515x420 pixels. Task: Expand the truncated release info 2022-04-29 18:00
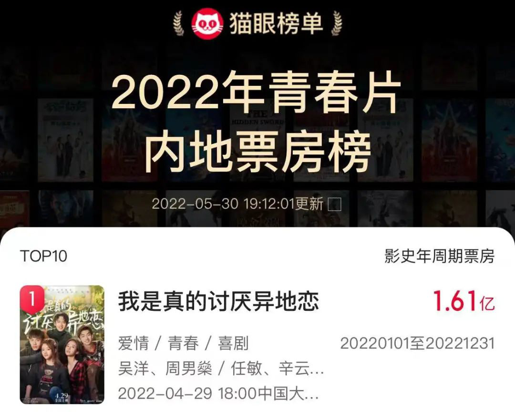point(218,393)
